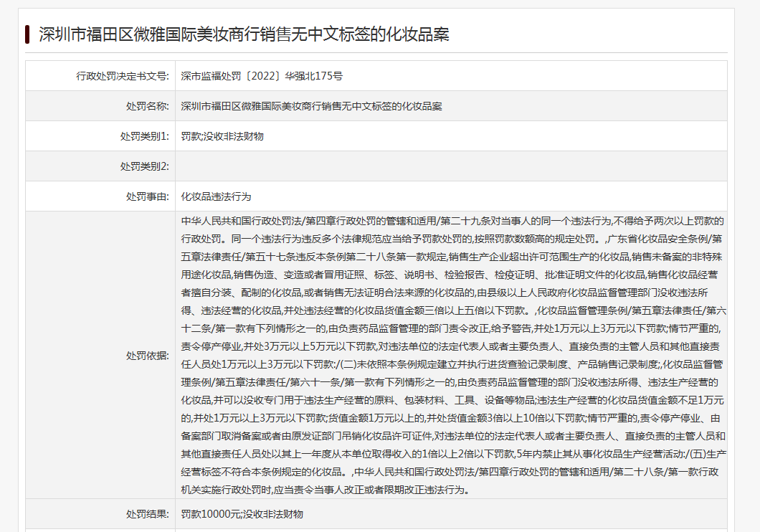The image size is (760, 532).
Task: Click the value 化妆品违法行为
Action: click(216, 196)
